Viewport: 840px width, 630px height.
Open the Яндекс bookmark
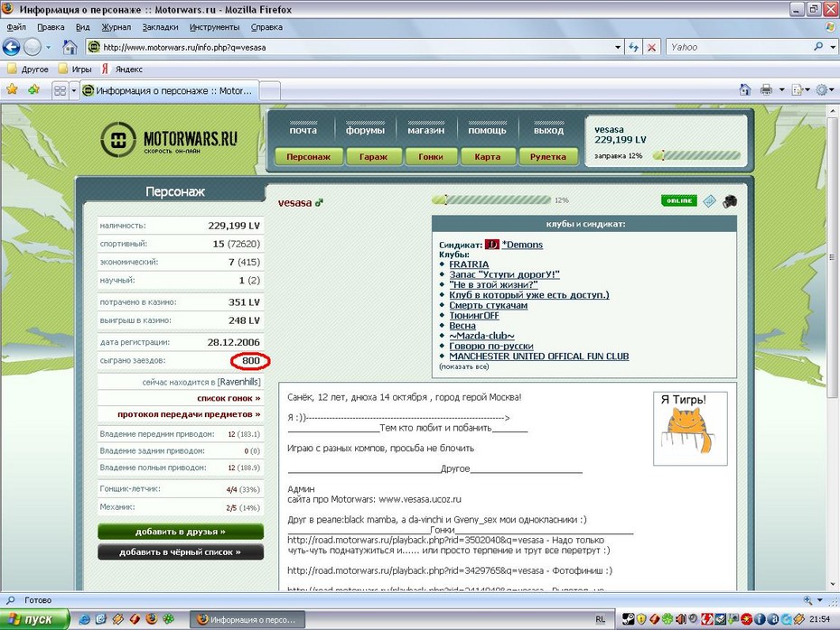(x=122, y=69)
